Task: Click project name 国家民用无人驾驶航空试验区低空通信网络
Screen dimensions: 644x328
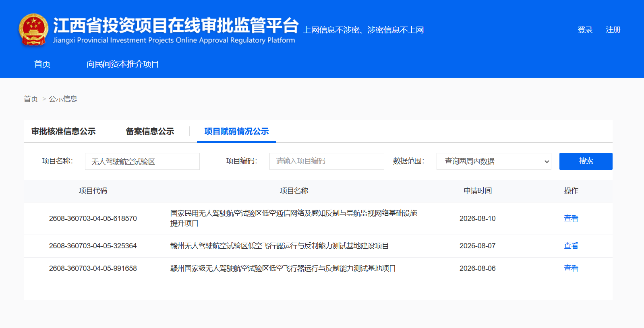Action: (x=294, y=218)
